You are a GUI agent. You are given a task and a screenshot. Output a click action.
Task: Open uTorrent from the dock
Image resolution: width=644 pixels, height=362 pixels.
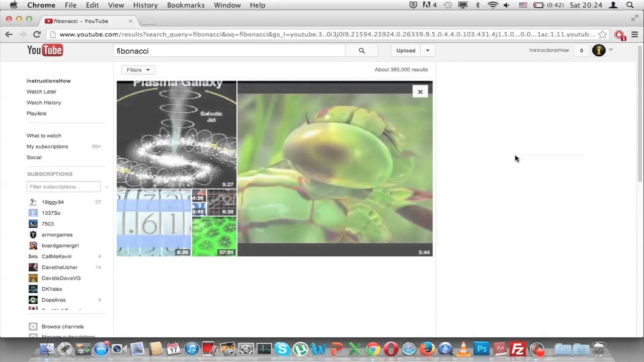(300, 348)
